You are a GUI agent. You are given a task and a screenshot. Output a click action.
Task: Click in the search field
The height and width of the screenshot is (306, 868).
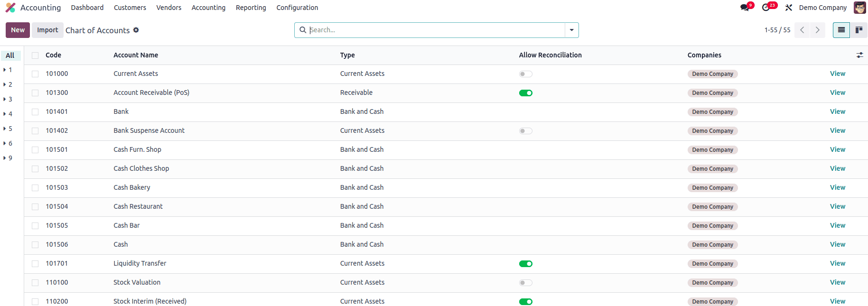pos(437,30)
